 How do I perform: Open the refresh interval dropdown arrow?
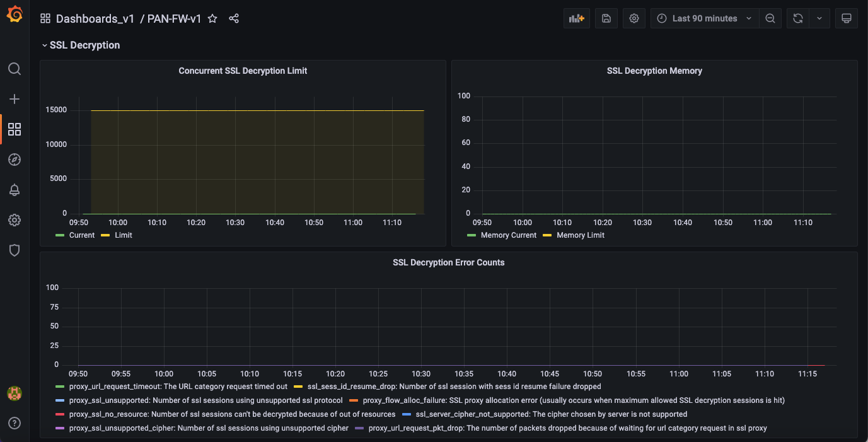(819, 18)
